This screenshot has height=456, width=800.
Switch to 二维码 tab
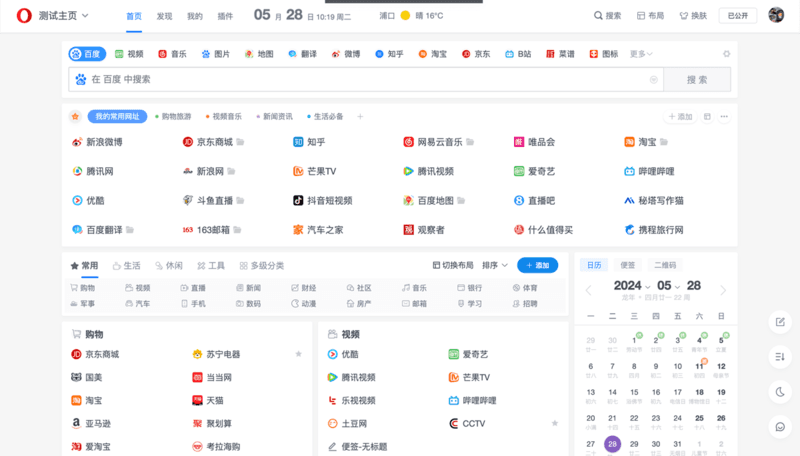coord(665,265)
